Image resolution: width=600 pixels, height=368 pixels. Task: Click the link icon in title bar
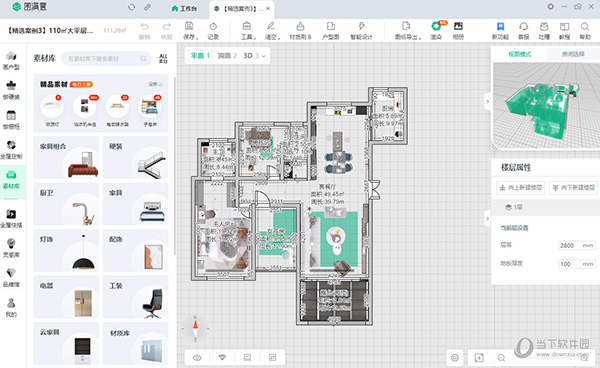pyautogui.click(x=147, y=7)
